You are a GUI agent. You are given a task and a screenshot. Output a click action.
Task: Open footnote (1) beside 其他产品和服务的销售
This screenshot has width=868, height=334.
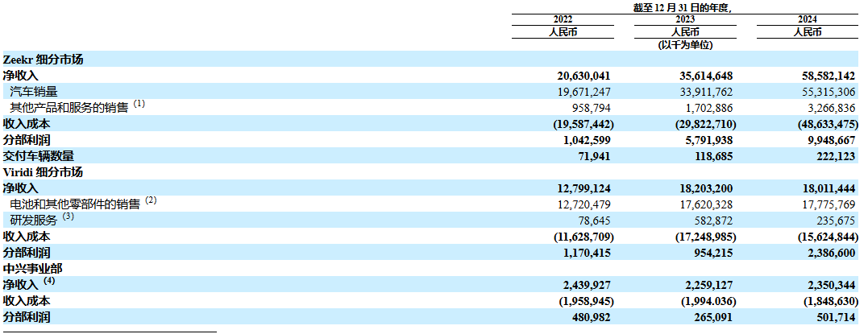pyautogui.click(x=139, y=105)
